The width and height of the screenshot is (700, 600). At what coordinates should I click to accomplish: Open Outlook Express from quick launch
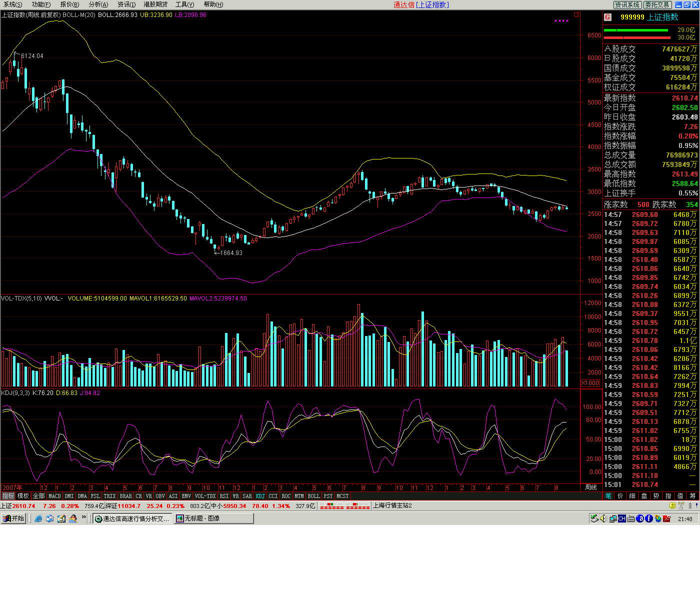click(50, 518)
